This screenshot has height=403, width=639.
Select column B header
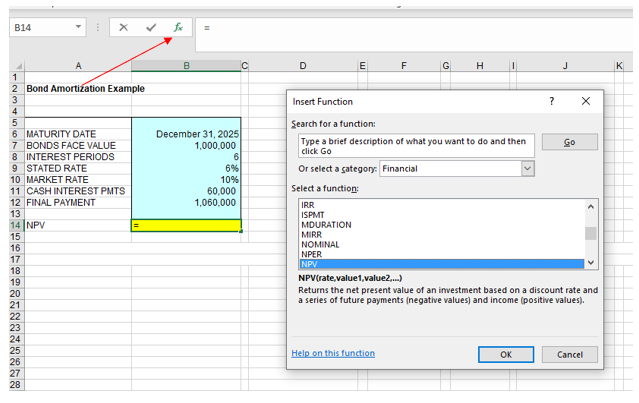click(x=186, y=66)
